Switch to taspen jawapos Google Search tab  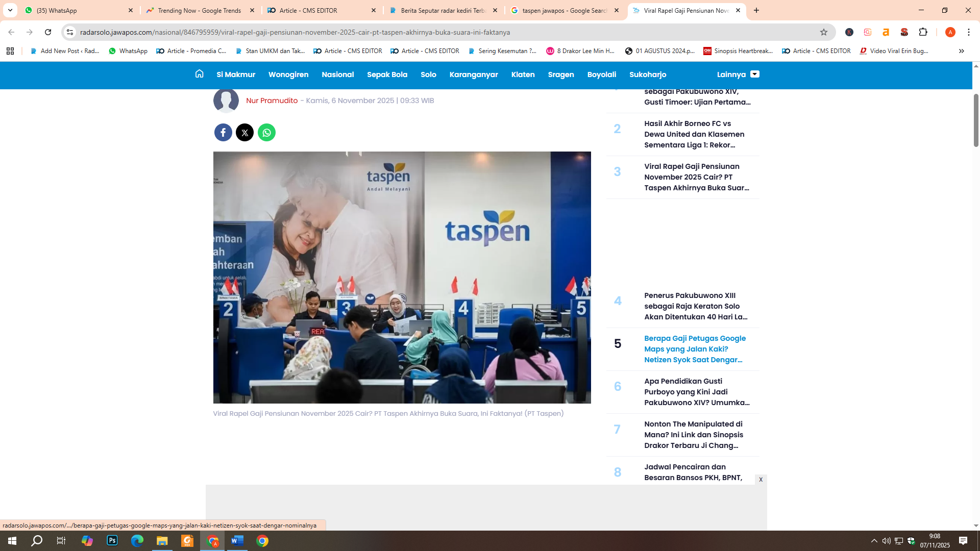coord(563,10)
